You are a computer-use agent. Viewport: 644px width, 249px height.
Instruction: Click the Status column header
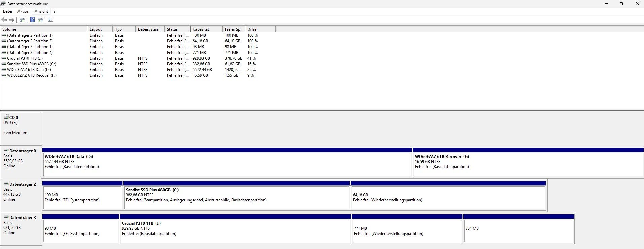[x=178, y=29]
